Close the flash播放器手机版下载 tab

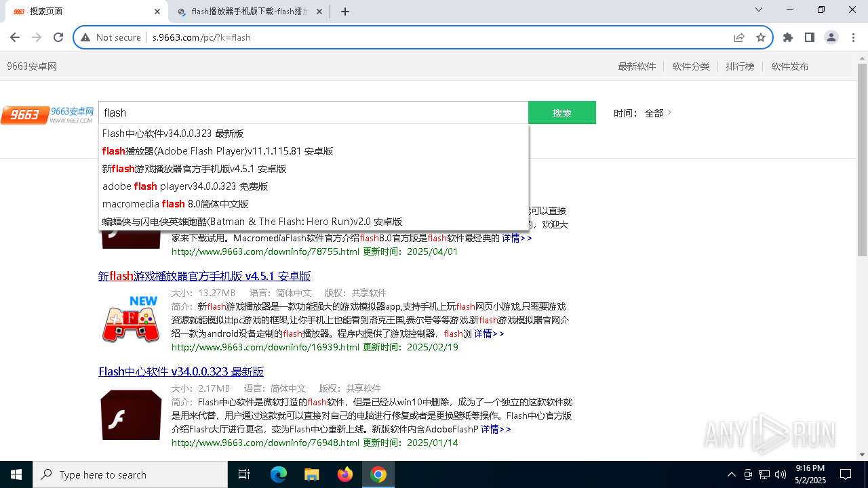coord(320,12)
